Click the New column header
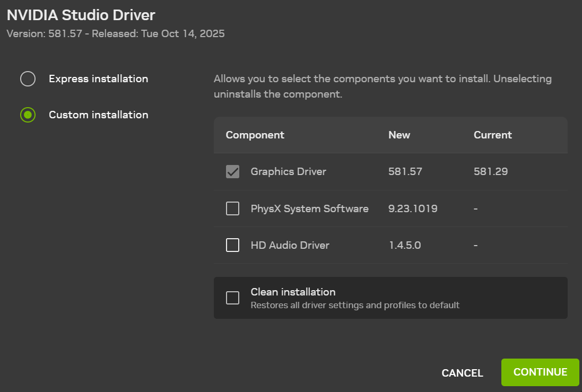 [x=399, y=135]
